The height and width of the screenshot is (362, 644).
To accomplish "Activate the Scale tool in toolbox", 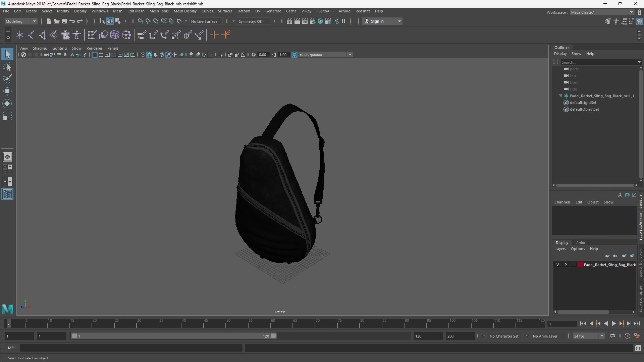I will click(7, 116).
